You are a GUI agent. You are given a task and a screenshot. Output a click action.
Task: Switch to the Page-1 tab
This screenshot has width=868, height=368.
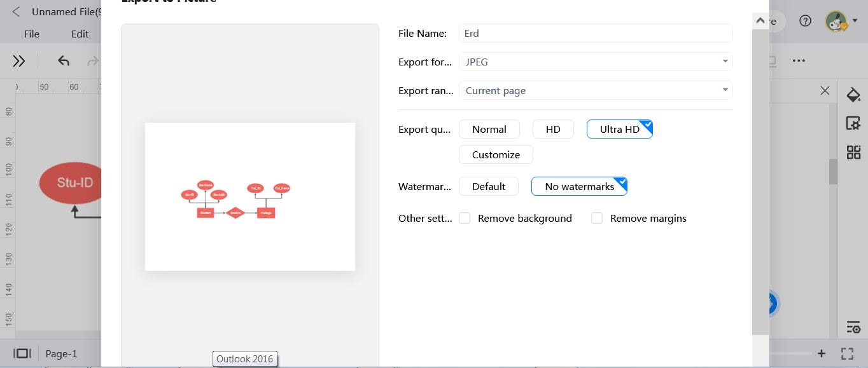[61, 353]
